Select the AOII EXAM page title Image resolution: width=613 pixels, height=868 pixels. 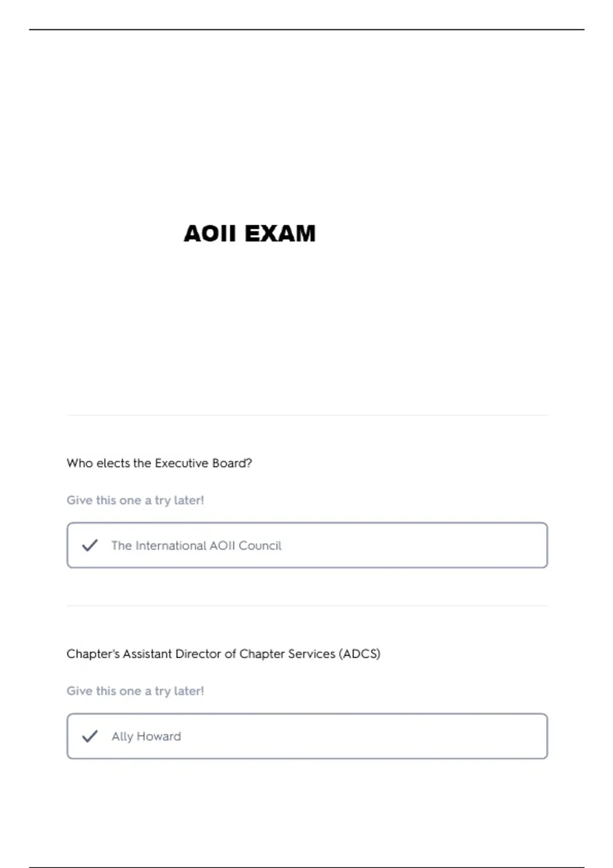[x=250, y=234]
